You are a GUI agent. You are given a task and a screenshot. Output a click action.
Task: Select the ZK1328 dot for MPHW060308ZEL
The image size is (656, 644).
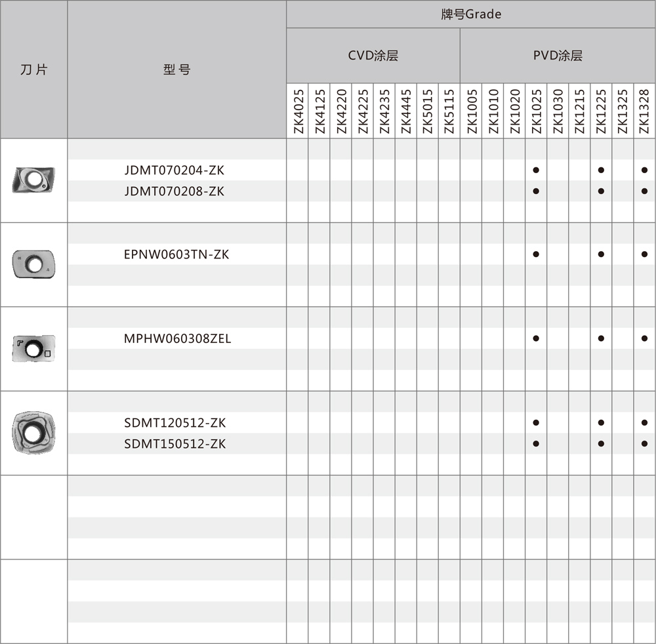644,338
